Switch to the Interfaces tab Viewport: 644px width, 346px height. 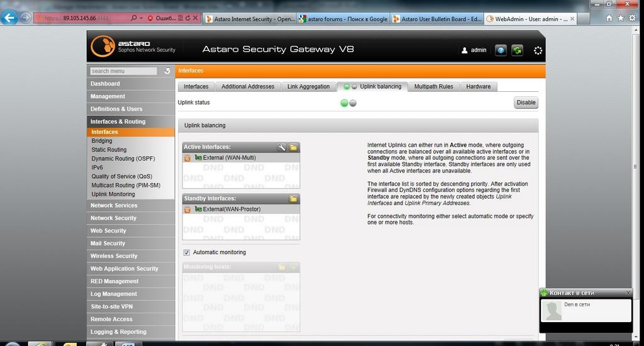[196, 87]
